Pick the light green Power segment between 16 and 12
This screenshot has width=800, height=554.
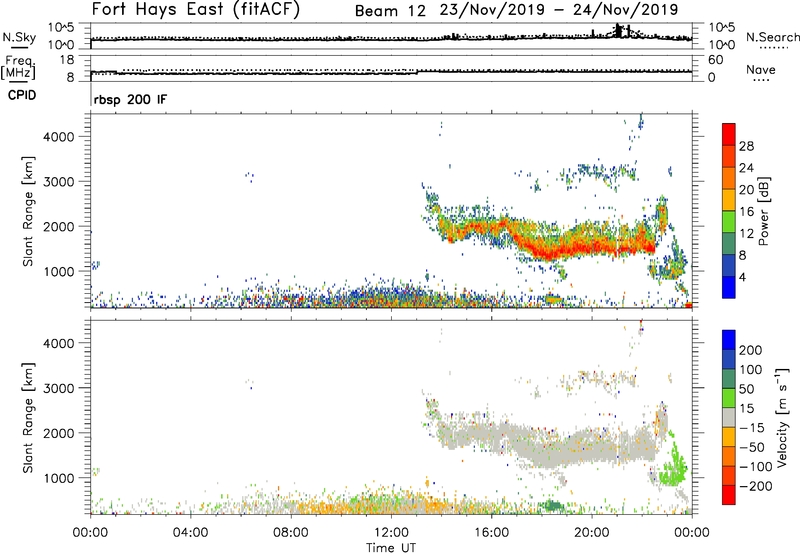pyautogui.click(x=729, y=222)
